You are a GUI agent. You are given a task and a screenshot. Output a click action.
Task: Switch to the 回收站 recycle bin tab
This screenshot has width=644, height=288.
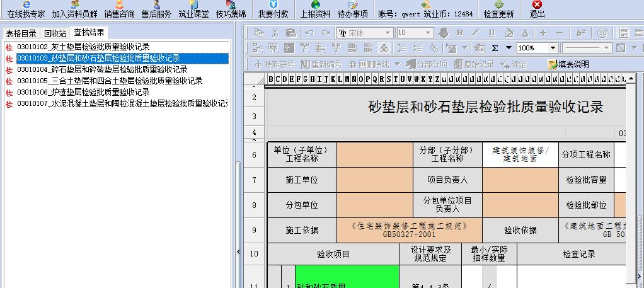55,33
